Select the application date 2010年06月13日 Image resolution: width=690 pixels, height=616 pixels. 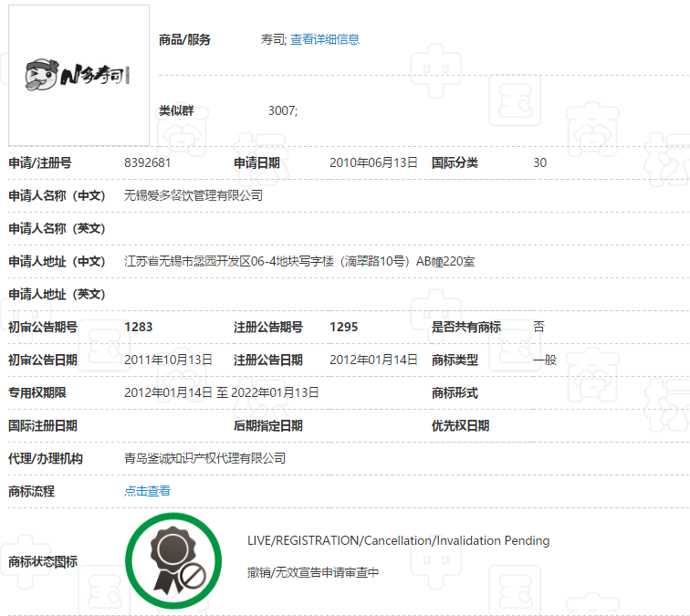tap(373, 162)
